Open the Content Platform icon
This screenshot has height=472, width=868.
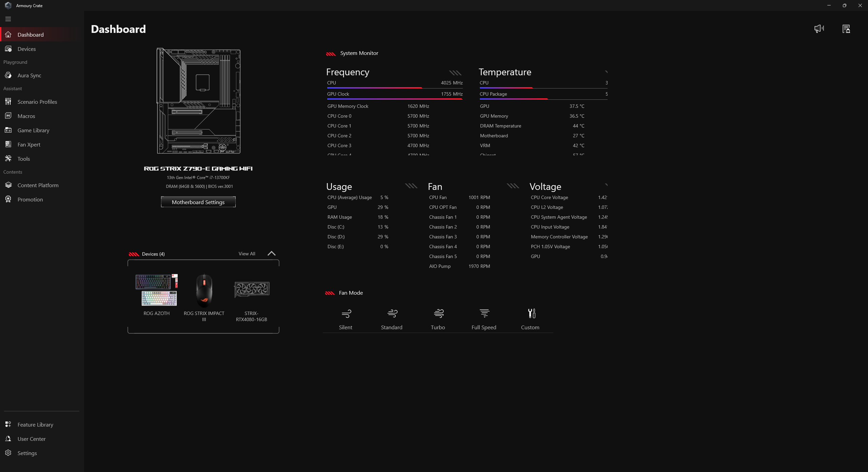[x=8, y=185]
